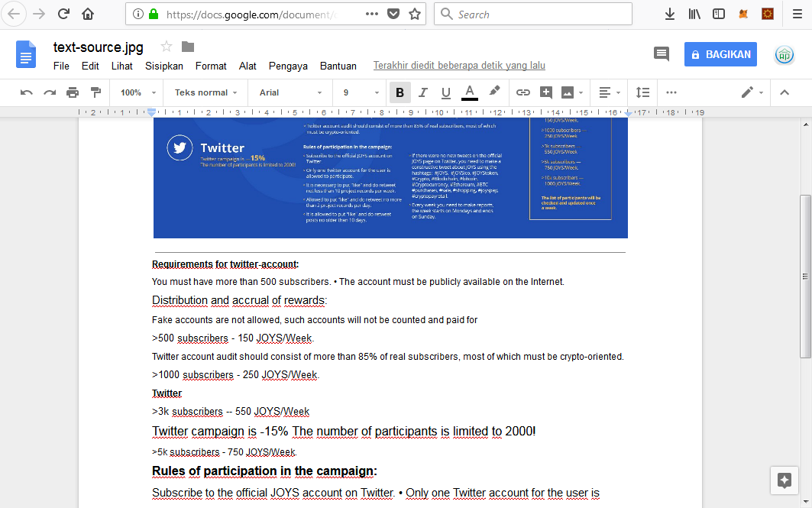812x508 pixels.
Task: Rename document title text-source.jpg
Action: click(99, 47)
